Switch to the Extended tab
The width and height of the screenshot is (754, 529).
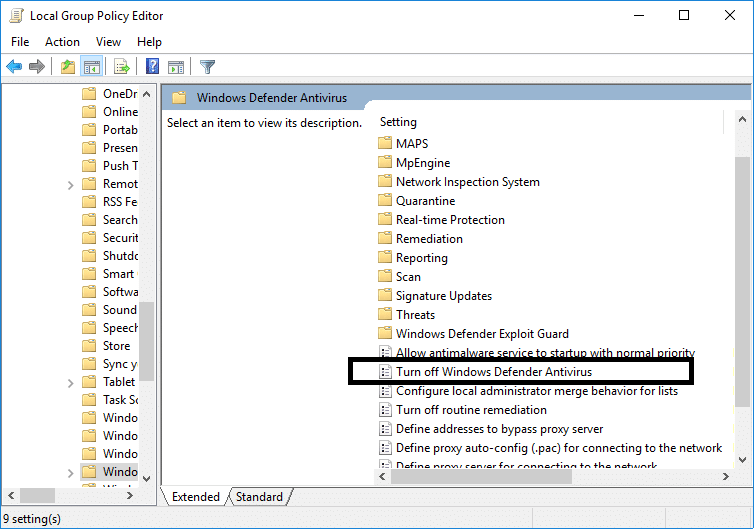196,497
